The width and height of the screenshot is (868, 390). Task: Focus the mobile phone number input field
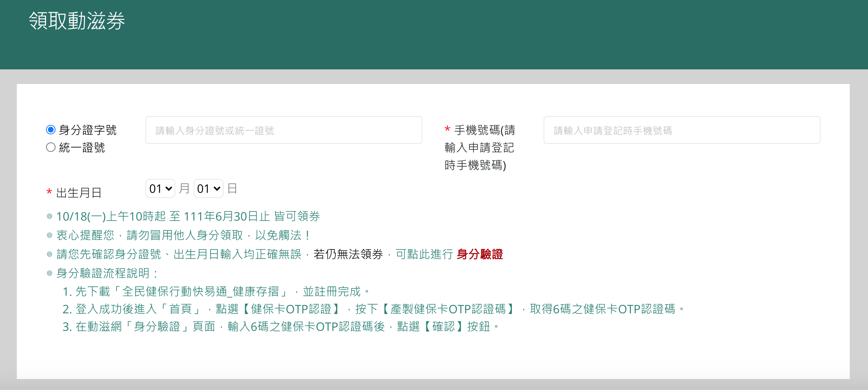[x=682, y=130]
